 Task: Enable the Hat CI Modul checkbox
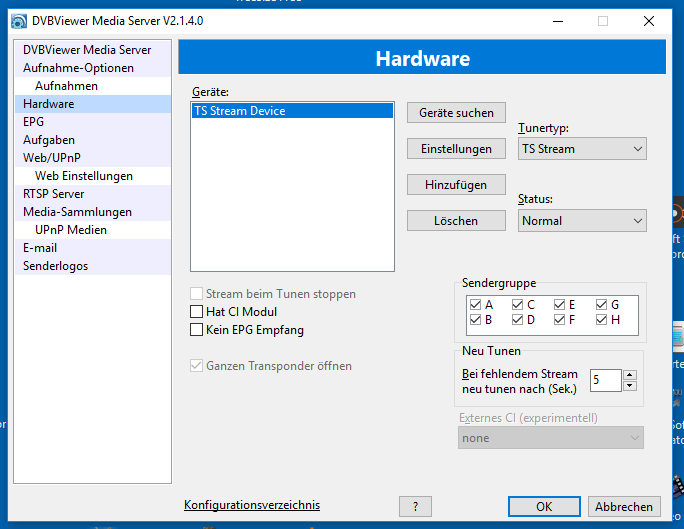tap(197, 312)
